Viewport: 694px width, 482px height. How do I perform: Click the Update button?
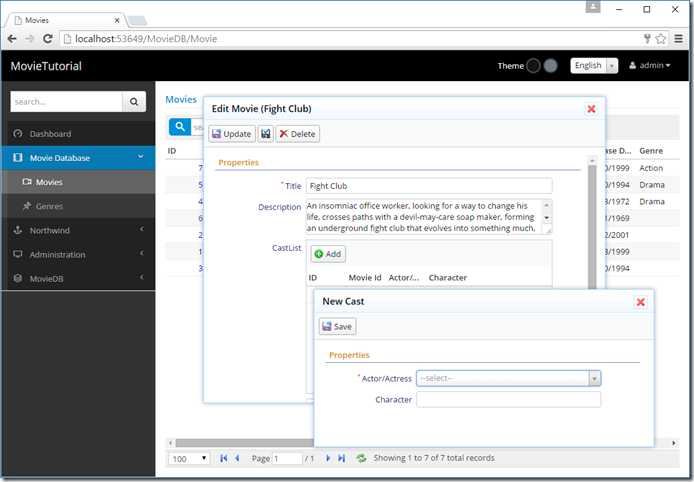pos(232,134)
